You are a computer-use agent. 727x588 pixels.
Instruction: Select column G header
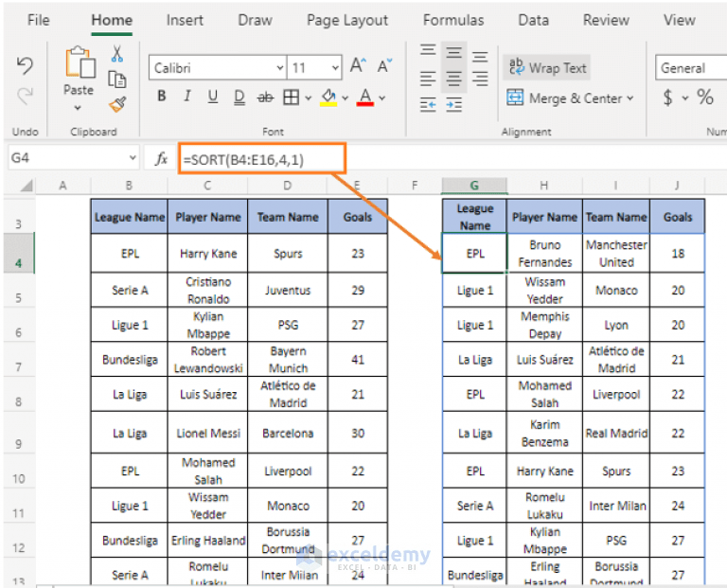[474, 186]
